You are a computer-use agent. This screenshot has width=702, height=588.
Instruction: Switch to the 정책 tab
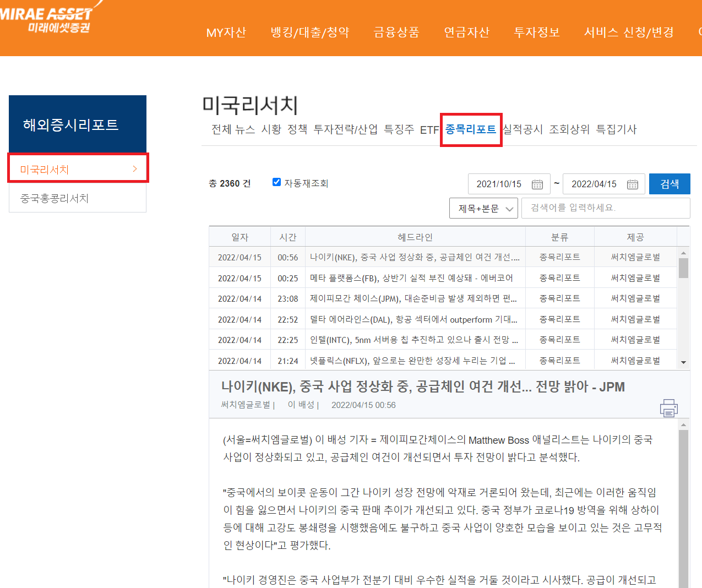(297, 129)
